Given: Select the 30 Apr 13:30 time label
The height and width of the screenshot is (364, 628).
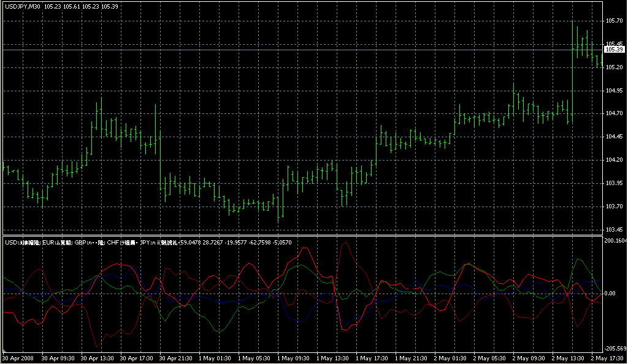Looking at the screenshot, I should point(98,358).
